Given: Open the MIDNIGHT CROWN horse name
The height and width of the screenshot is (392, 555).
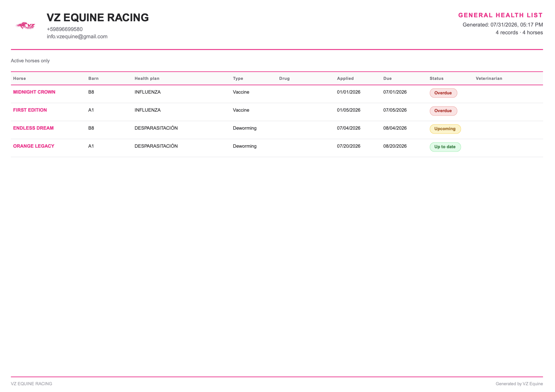Looking at the screenshot, I should 34,92.
